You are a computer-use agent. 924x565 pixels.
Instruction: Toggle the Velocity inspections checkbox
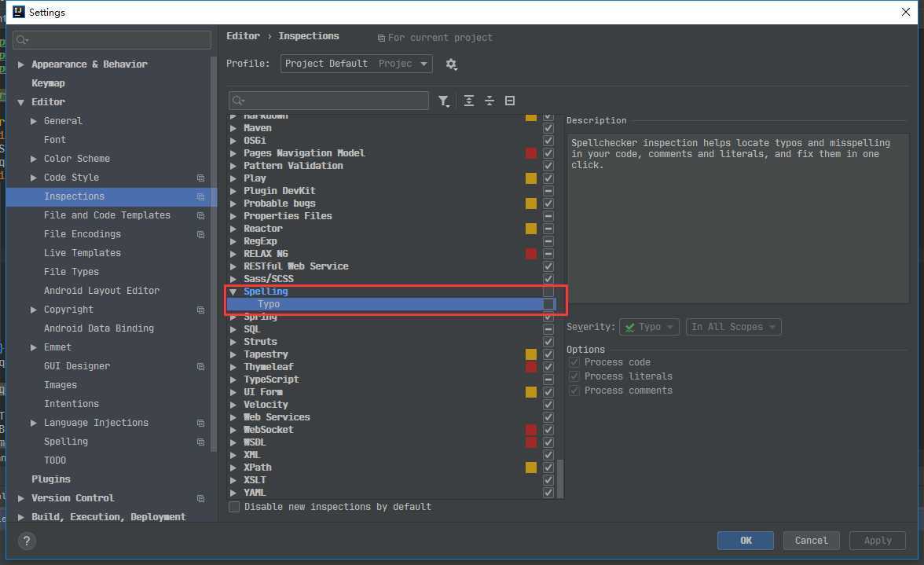(548, 405)
